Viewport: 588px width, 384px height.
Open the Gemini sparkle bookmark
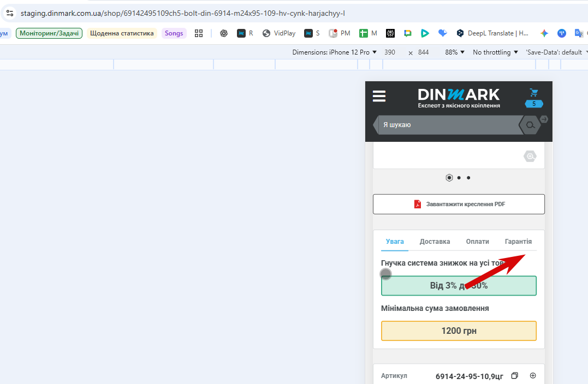pyautogui.click(x=544, y=33)
